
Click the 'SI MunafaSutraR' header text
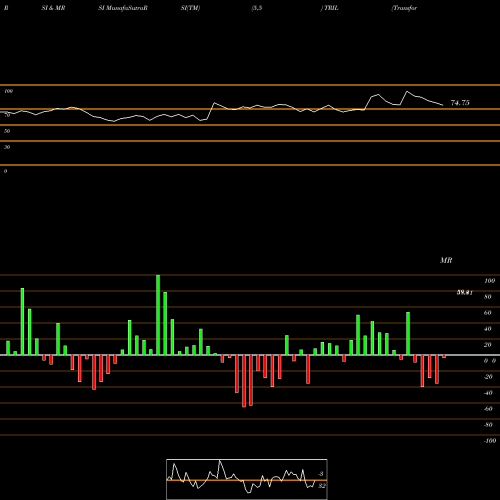123,8
